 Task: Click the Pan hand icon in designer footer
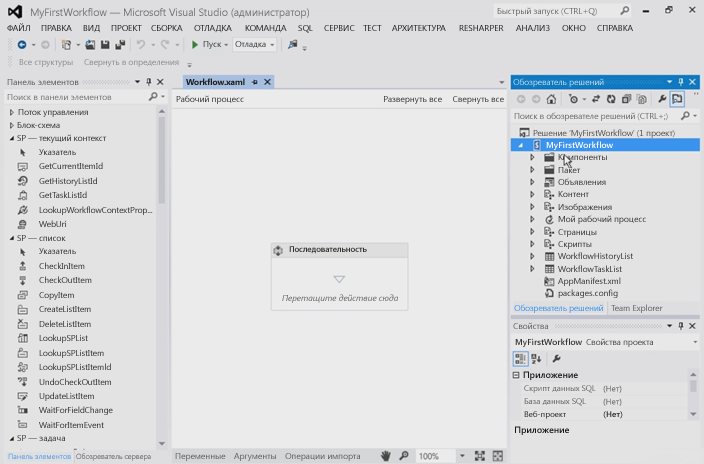(386, 456)
